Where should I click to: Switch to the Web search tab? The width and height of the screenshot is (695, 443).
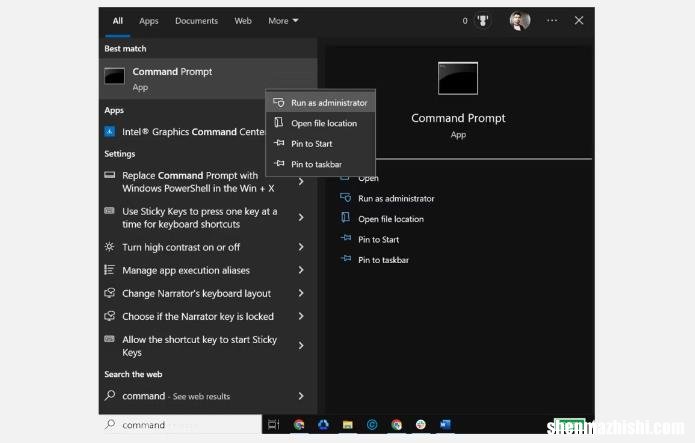click(243, 21)
